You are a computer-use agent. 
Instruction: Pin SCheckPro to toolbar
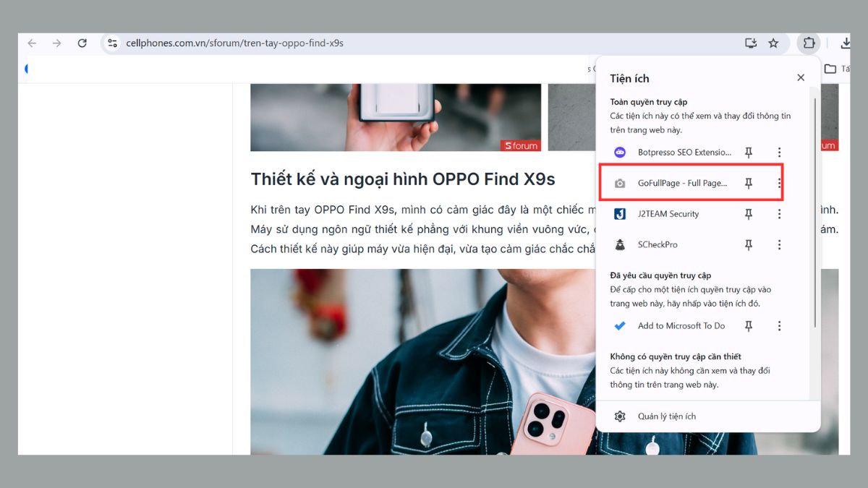(x=749, y=245)
